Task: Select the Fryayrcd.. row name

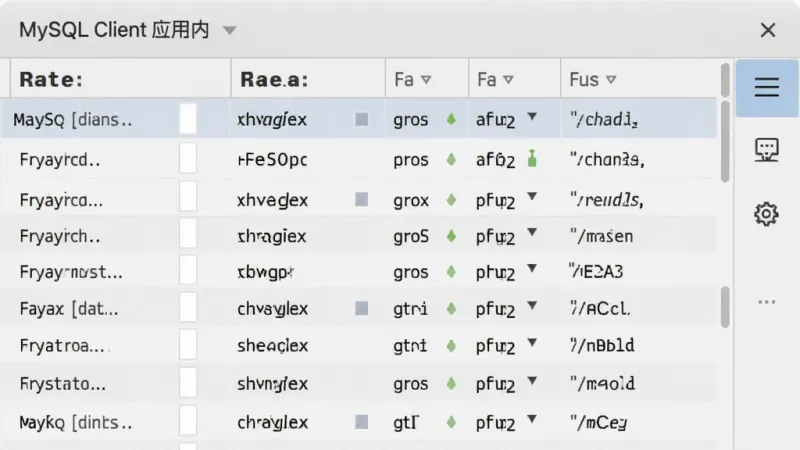Action: coord(60,160)
